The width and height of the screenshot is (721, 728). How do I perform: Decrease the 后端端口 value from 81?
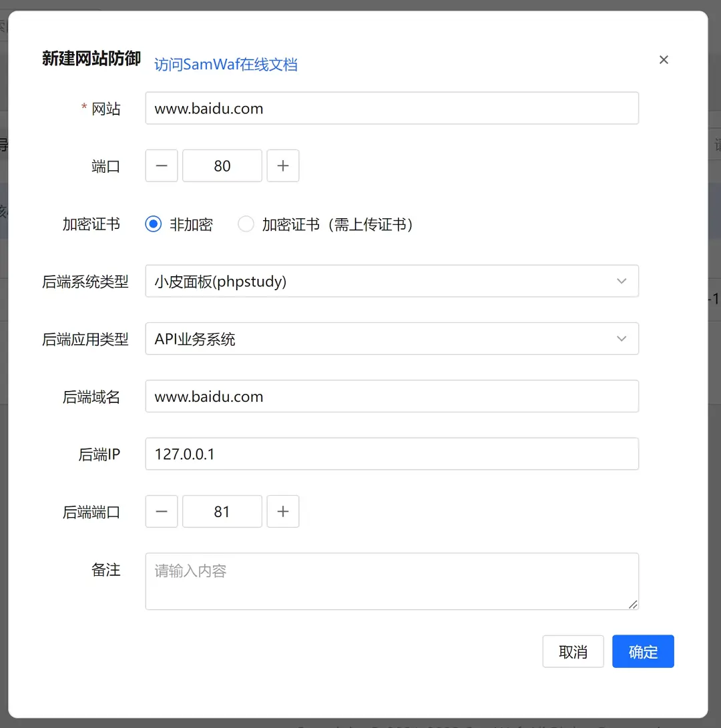point(161,511)
